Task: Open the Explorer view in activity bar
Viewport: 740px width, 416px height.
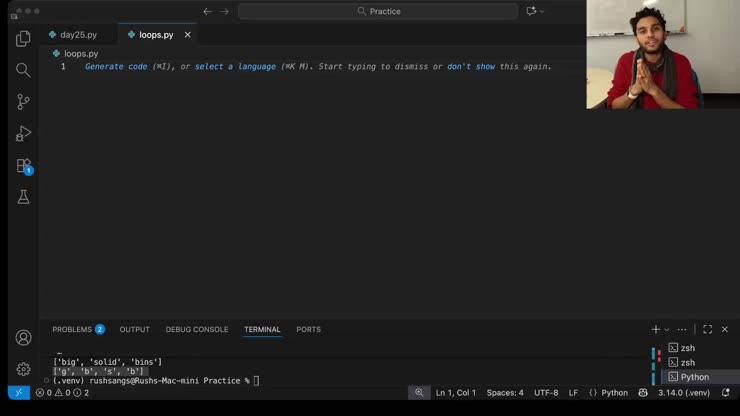Action: point(23,38)
